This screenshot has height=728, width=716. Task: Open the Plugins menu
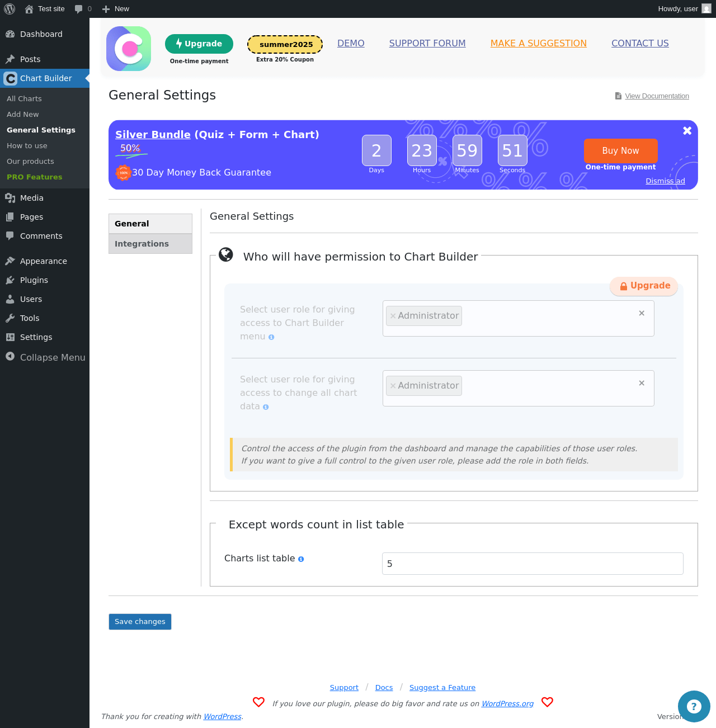pyautogui.click(x=45, y=280)
